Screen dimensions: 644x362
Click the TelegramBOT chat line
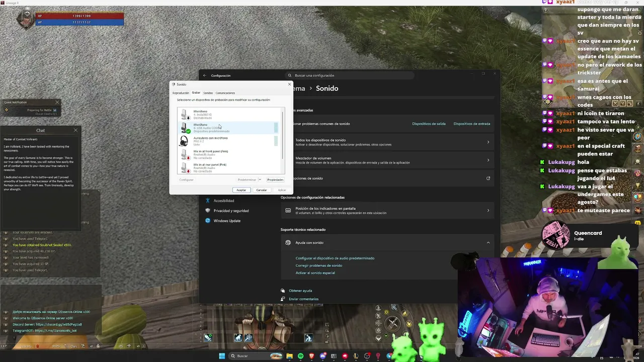[44, 331]
